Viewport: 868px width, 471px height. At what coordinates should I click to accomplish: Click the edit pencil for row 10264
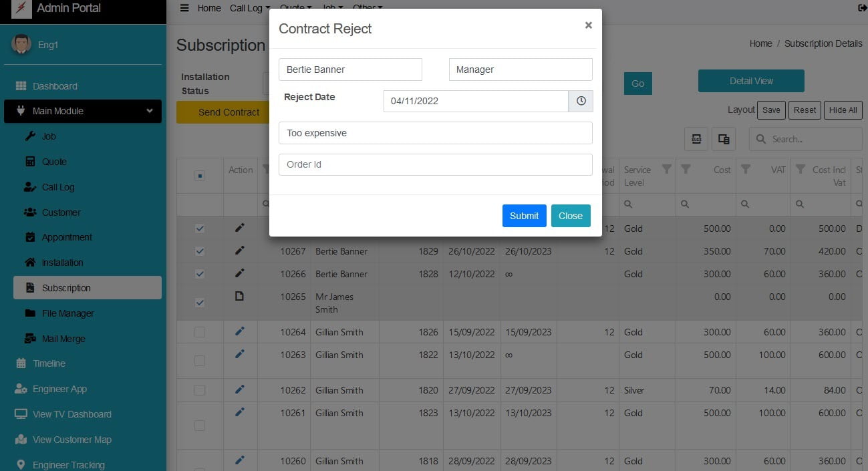[x=240, y=331]
